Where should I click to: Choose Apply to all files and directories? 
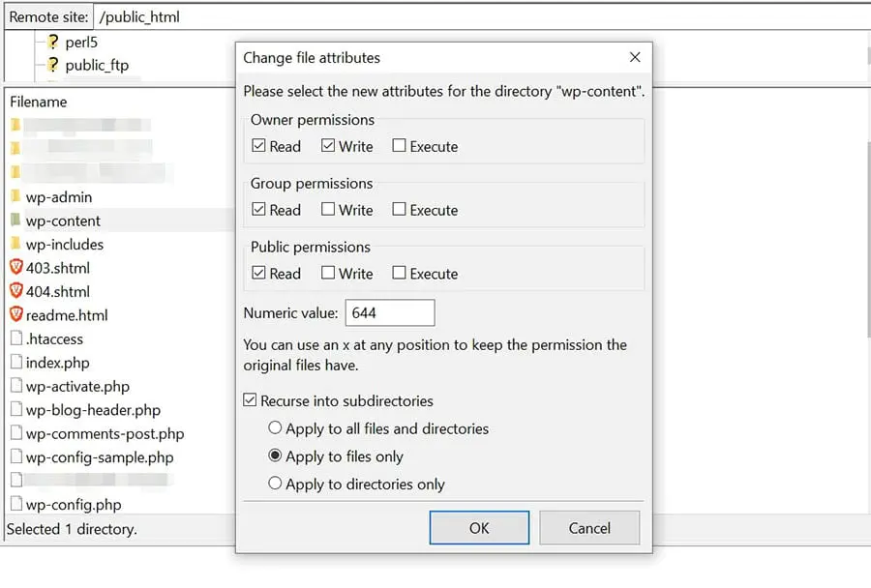pyautogui.click(x=276, y=428)
